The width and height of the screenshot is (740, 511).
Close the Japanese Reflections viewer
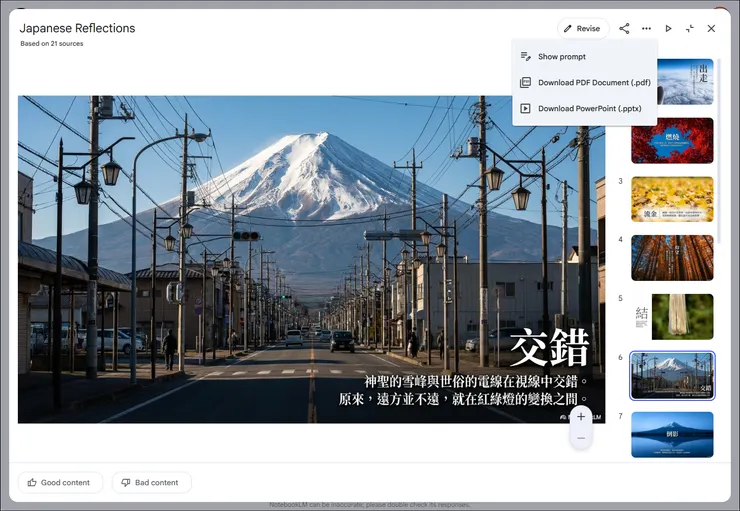[x=711, y=29]
